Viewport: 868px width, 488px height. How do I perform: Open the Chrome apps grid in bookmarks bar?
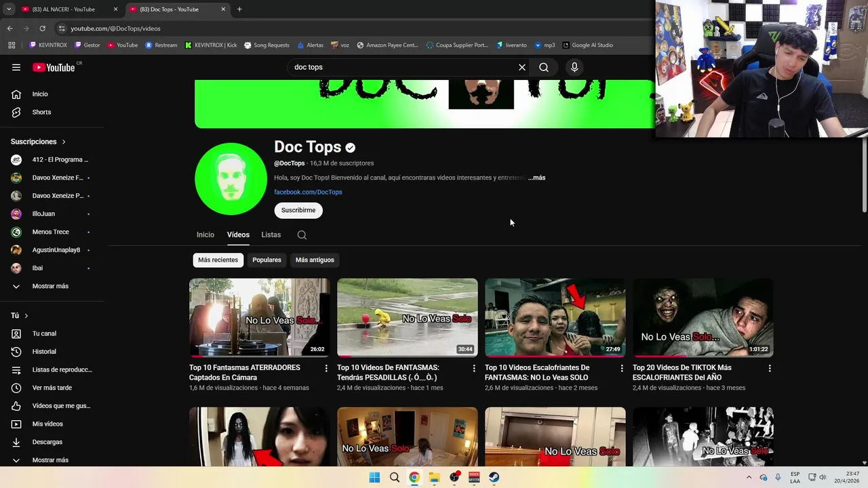pyautogui.click(x=12, y=45)
